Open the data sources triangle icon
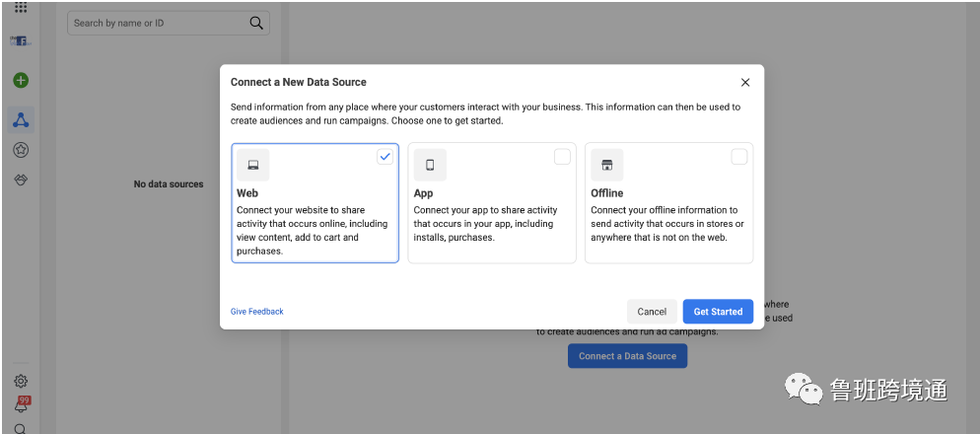 (21, 119)
